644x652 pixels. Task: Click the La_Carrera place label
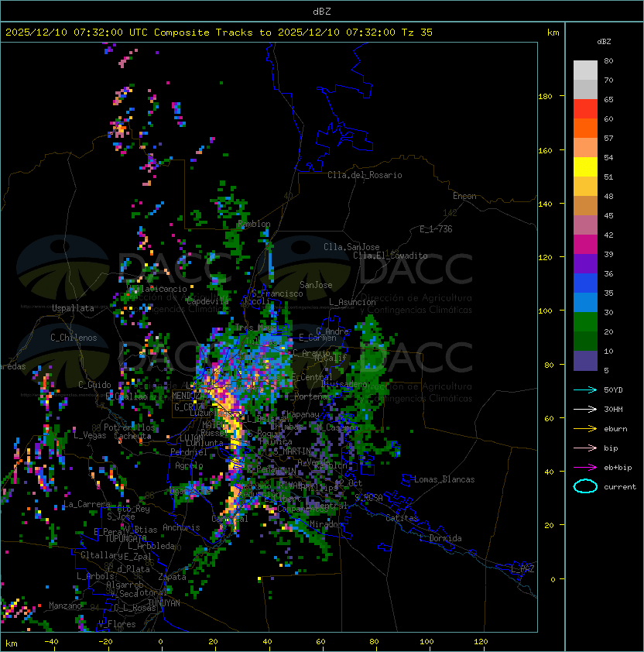[87, 504]
